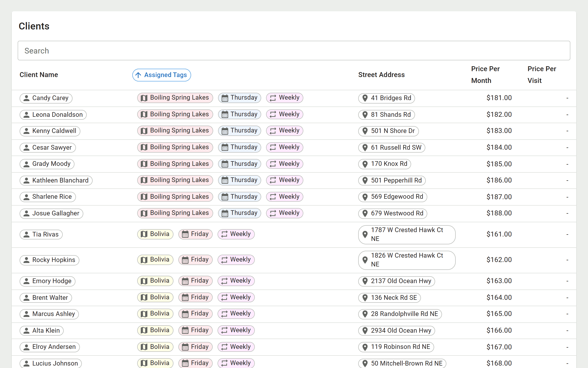Screen dimensions: 588x368
Task: Click the Price Per Visit column header
Action: [x=541, y=75]
